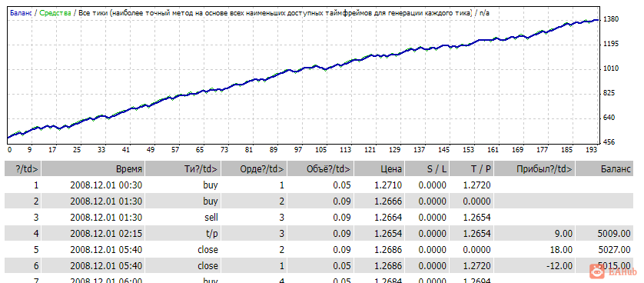Select the Средства legend label on chart

point(55,13)
